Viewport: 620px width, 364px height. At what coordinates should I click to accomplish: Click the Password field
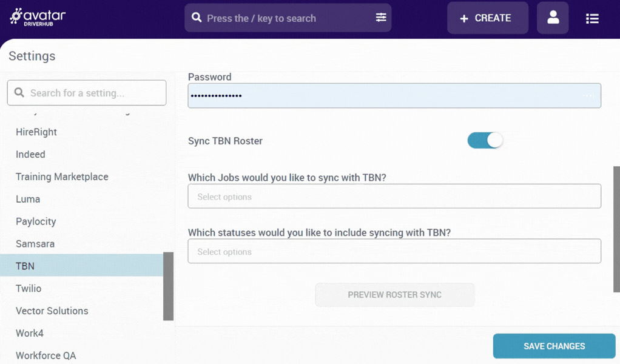point(394,96)
